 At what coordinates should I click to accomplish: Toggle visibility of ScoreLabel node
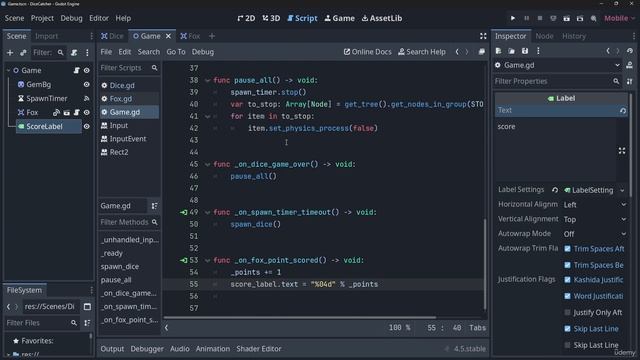click(x=87, y=127)
